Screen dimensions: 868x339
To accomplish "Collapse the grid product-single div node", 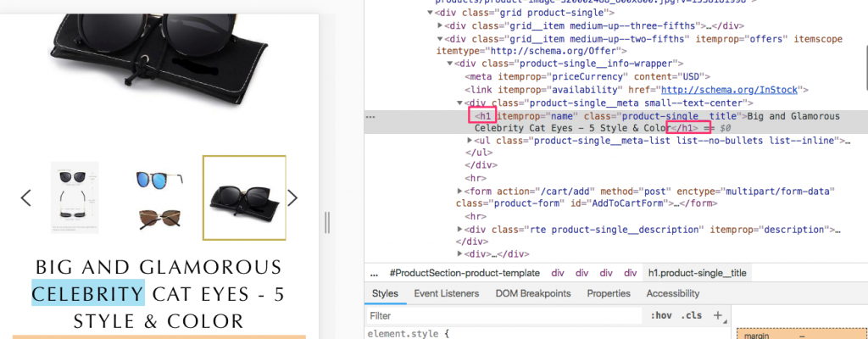I will pyautogui.click(x=431, y=12).
